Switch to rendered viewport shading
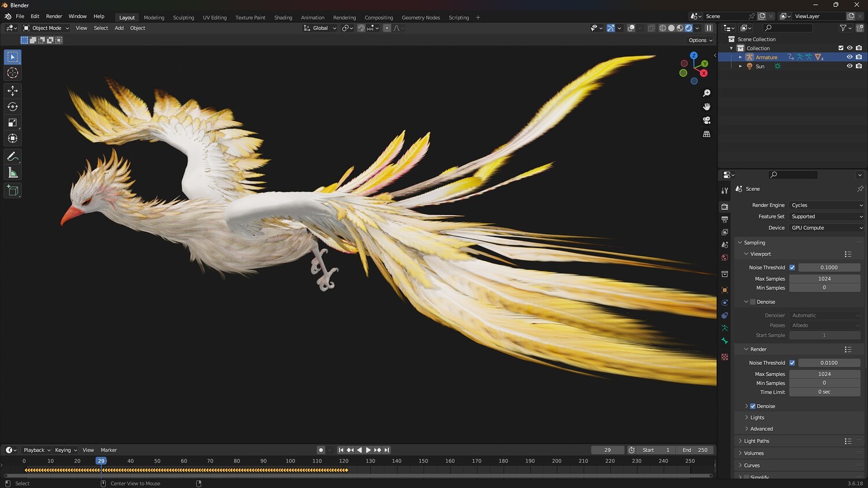 click(689, 28)
